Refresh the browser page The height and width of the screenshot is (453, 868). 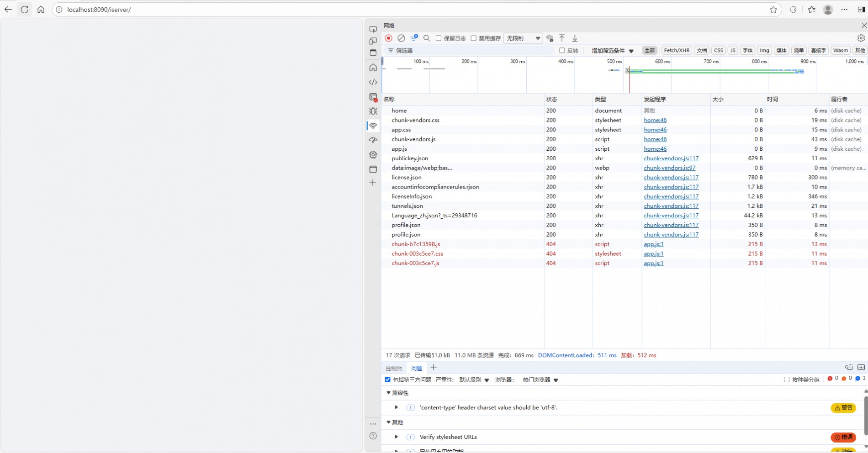click(x=25, y=10)
